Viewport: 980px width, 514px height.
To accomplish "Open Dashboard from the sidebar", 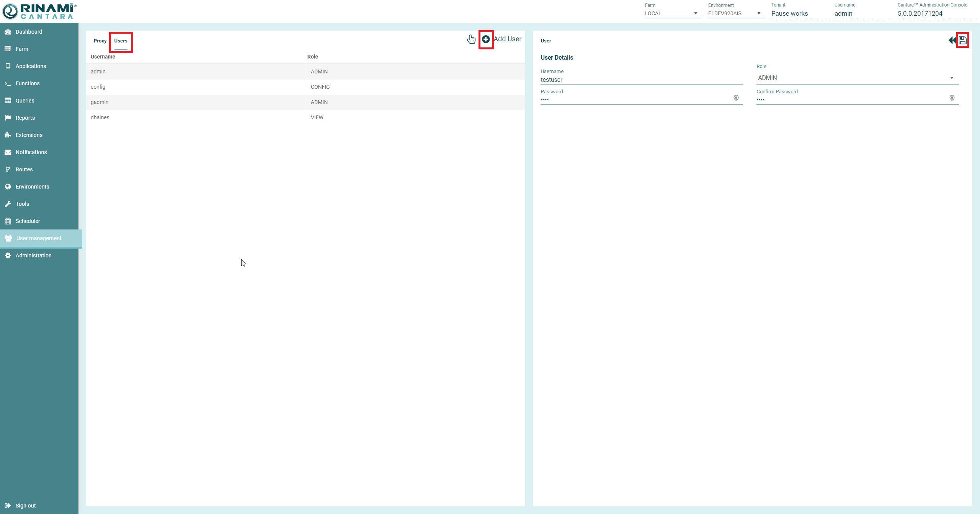I will (29, 32).
